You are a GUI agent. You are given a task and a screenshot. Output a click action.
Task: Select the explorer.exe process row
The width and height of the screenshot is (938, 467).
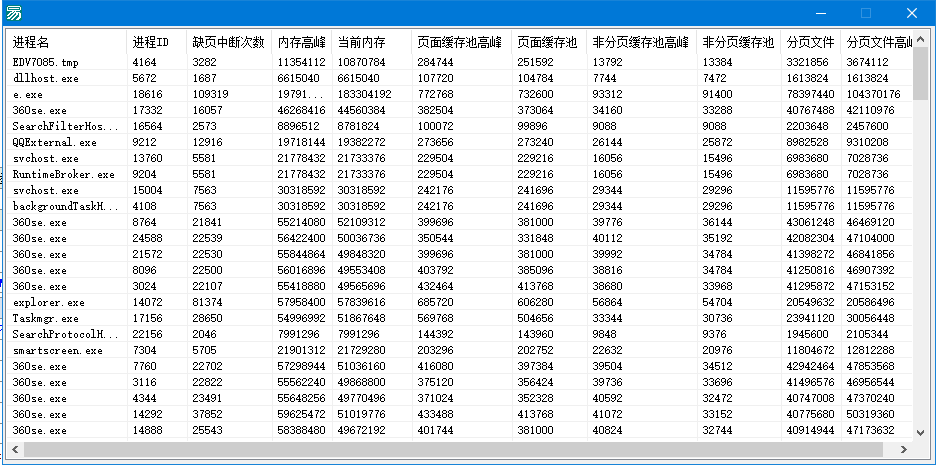(459, 302)
